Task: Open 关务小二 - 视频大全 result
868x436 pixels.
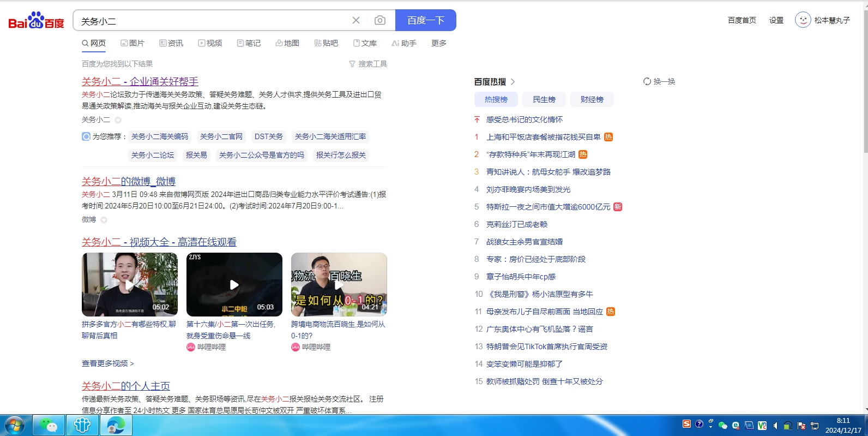Action: (x=159, y=242)
